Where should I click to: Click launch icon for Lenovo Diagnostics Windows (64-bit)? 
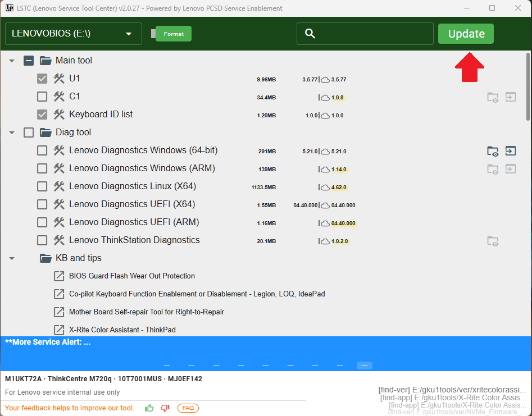click(x=510, y=150)
